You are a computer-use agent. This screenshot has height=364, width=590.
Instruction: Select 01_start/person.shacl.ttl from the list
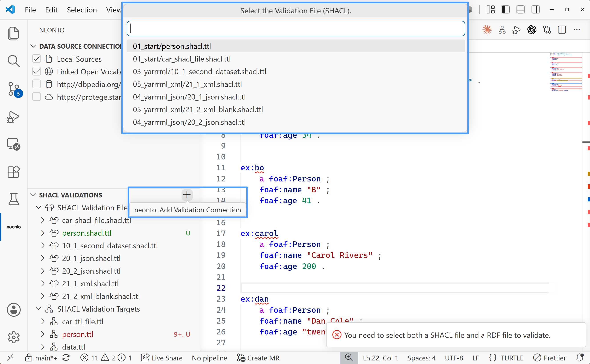[x=296, y=46]
